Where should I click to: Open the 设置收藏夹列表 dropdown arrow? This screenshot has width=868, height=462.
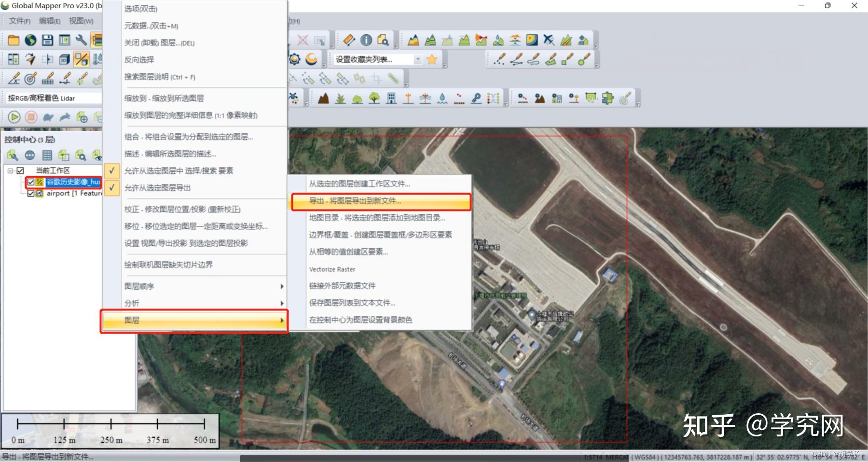tap(418, 59)
